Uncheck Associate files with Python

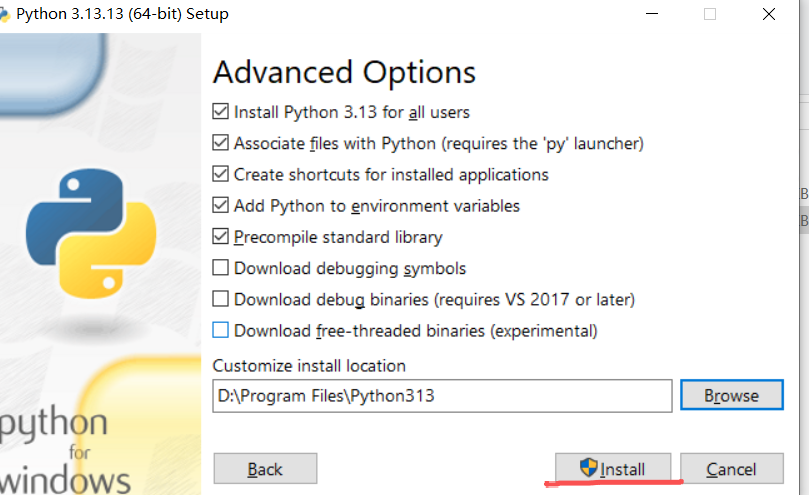(220, 143)
